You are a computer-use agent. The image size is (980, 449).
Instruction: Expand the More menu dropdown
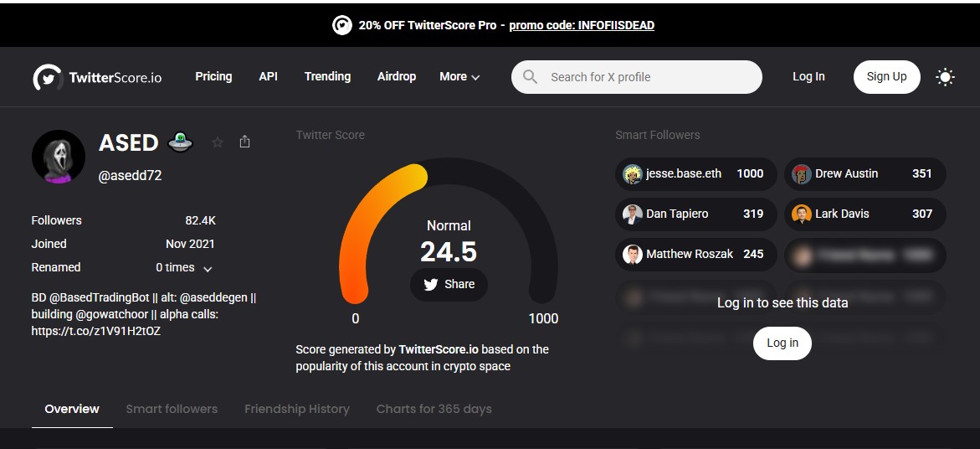[x=459, y=77]
